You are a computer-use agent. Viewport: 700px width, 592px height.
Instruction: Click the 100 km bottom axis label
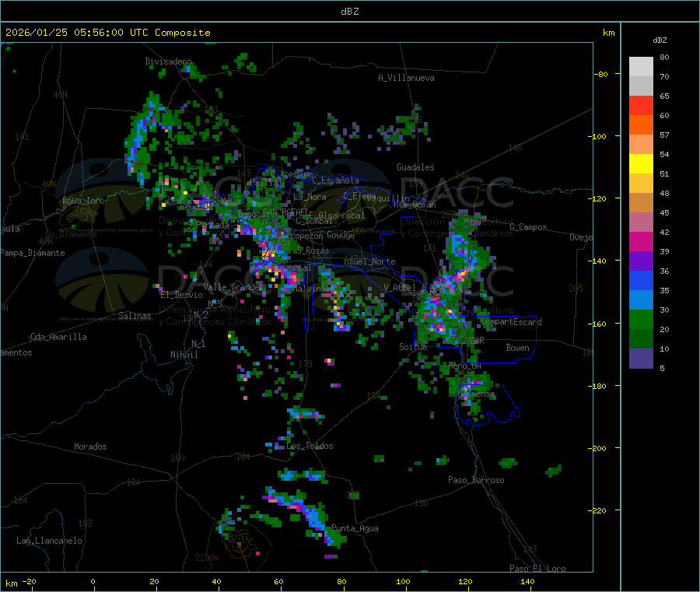[x=403, y=581]
